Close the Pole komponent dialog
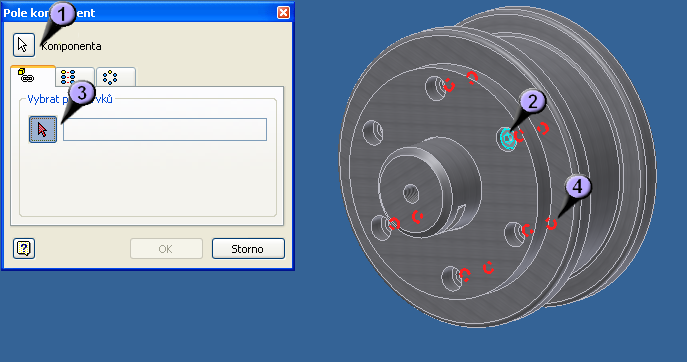 point(283,12)
